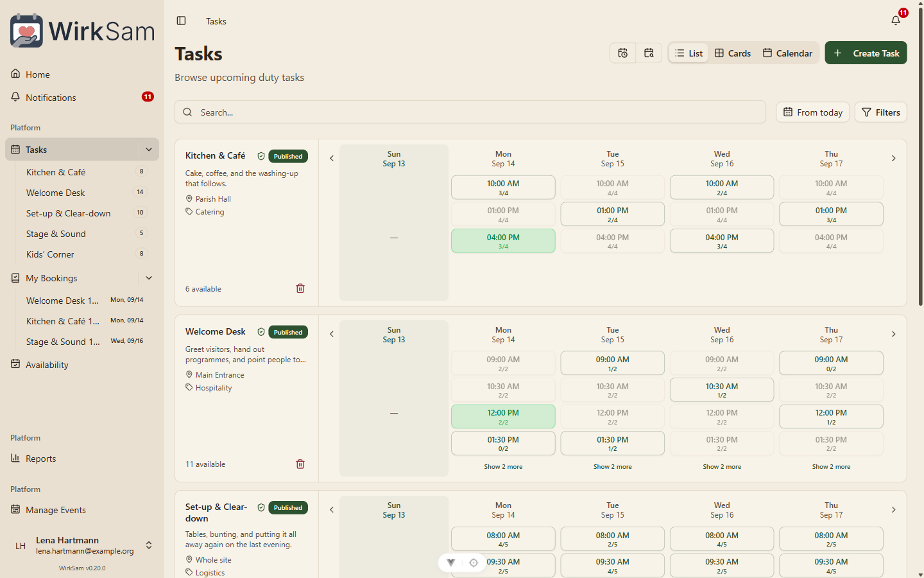The width and height of the screenshot is (924, 578).
Task: Click the WirkSam logo
Action: (82, 30)
